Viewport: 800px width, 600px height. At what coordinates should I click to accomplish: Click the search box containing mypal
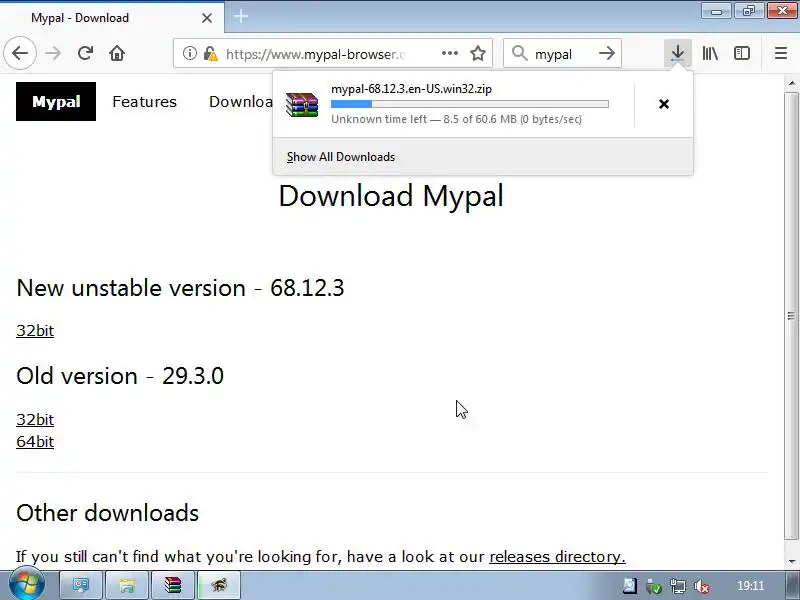click(562, 53)
